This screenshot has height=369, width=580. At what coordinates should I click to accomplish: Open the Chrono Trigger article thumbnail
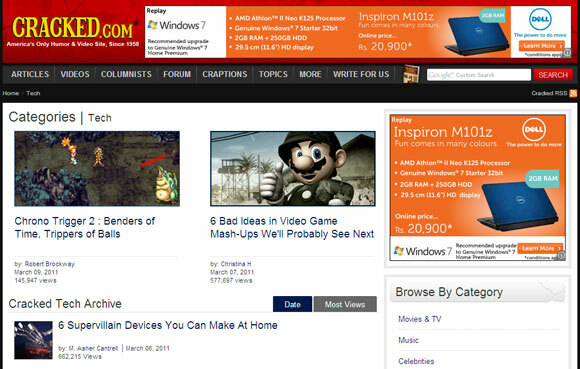pyautogui.click(x=97, y=168)
